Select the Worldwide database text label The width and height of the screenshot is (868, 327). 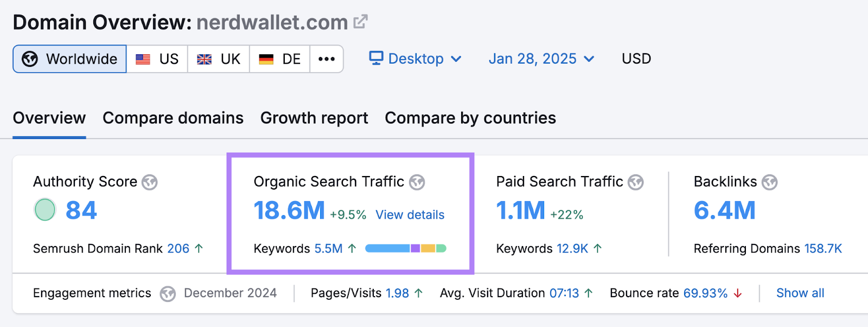click(x=81, y=59)
